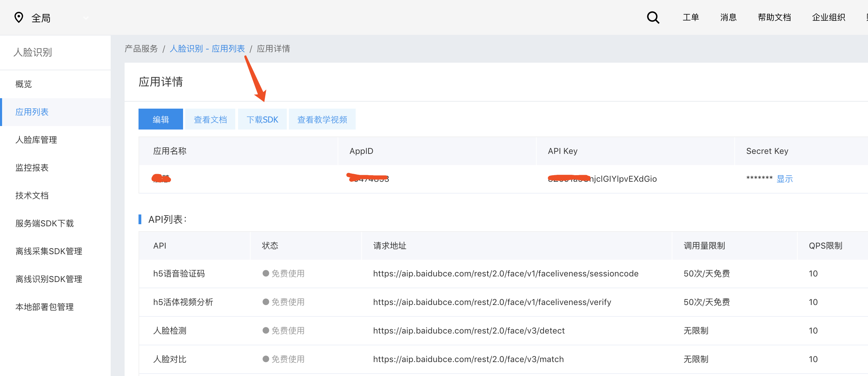
Task: Click the 查看教学视频 button
Action: point(322,119)
